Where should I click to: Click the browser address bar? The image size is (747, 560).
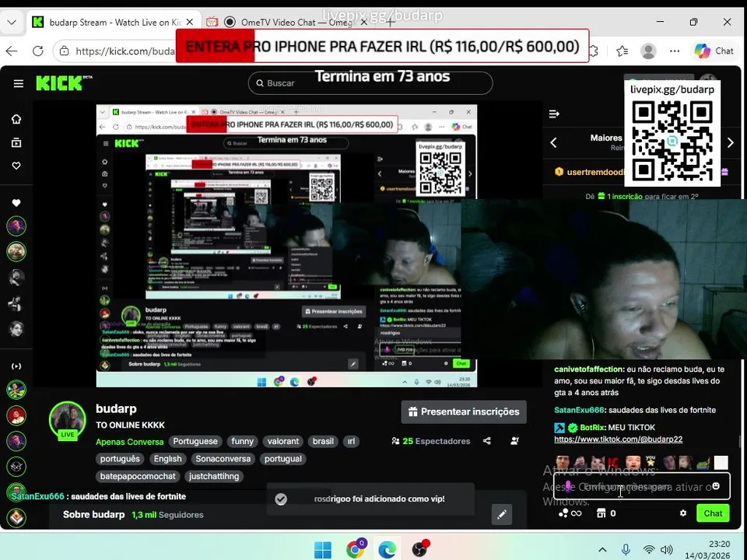114,51
